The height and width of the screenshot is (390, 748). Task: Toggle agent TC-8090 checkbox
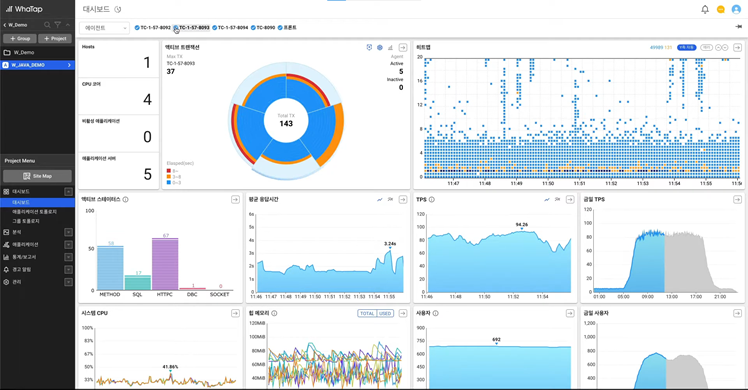click(253, 28)
